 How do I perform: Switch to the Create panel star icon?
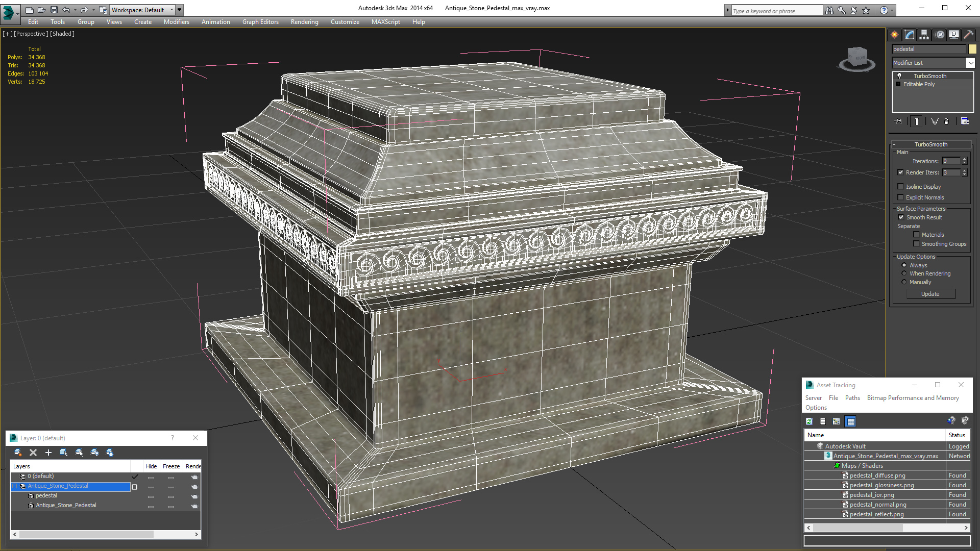895,35
